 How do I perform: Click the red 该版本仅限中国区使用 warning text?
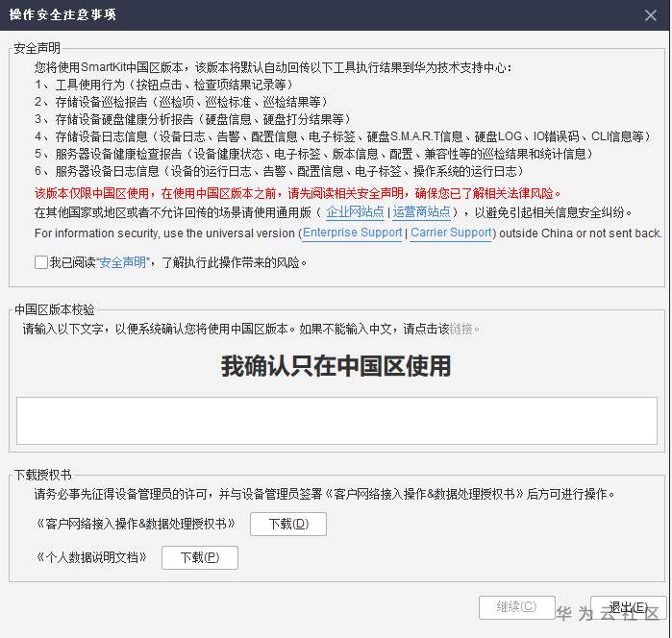pyautogui.click(x=297, y=193)
